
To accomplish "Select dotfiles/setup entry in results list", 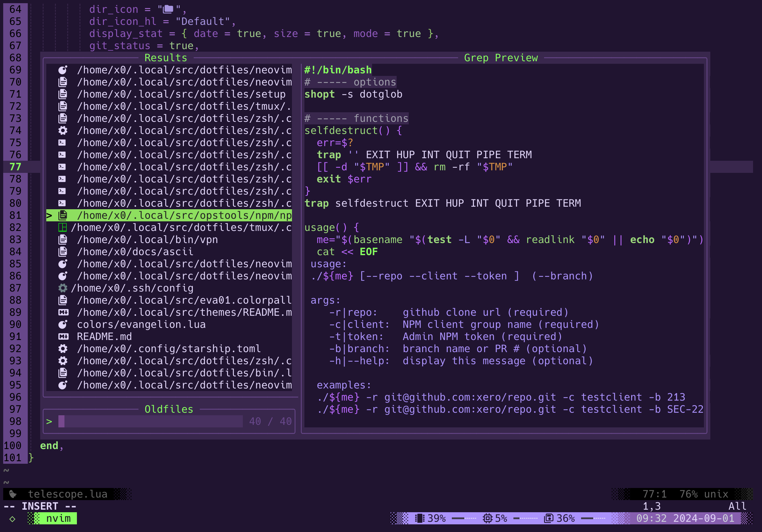I will point(181,94).
